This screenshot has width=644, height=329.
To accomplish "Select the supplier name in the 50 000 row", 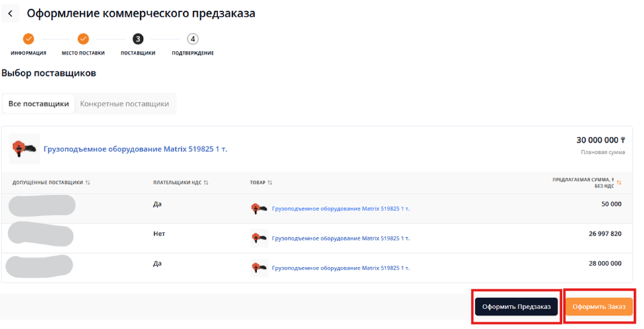I will (x=42, y=205).
